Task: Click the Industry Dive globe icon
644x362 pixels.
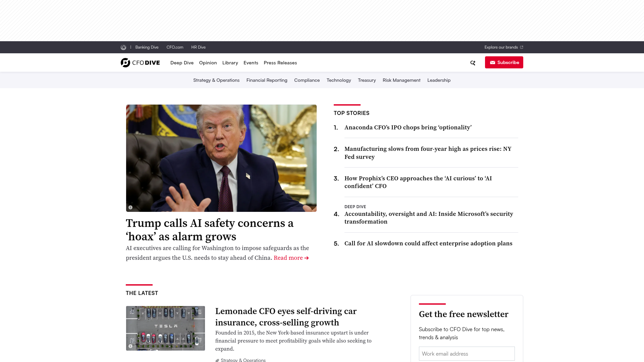Action: point(123,47)
